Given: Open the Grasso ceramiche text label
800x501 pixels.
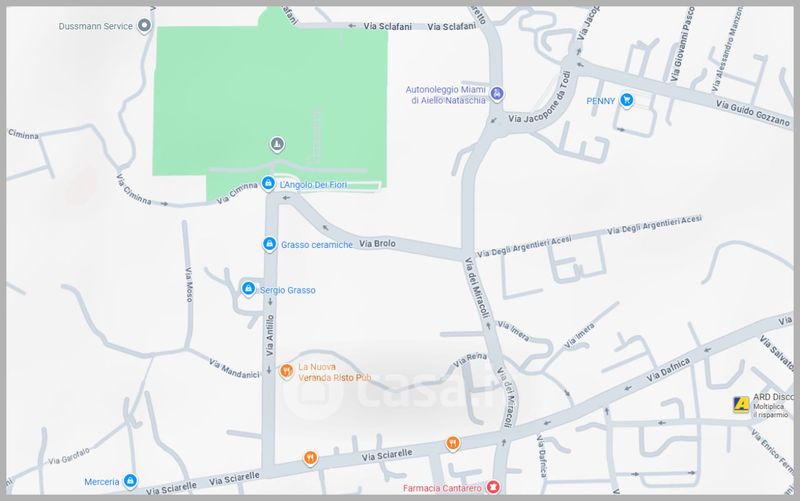Looking at the screenshot, I should [x=317, y=245].
